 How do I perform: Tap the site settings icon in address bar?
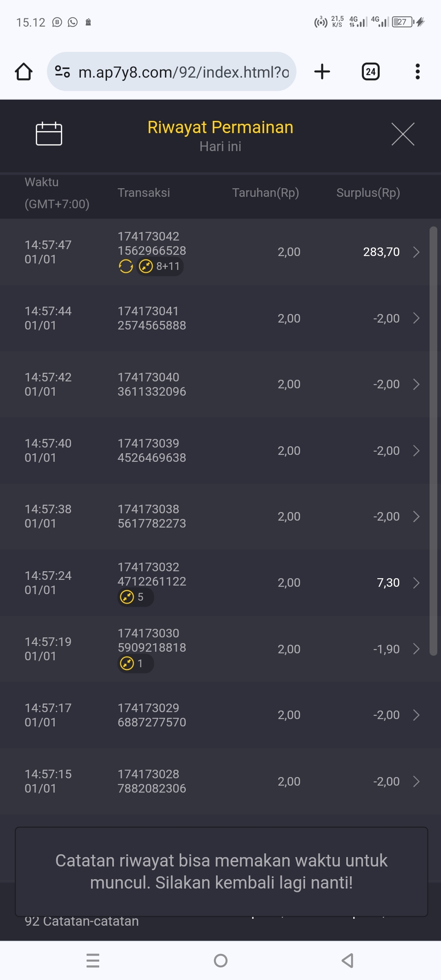[62, 71]
